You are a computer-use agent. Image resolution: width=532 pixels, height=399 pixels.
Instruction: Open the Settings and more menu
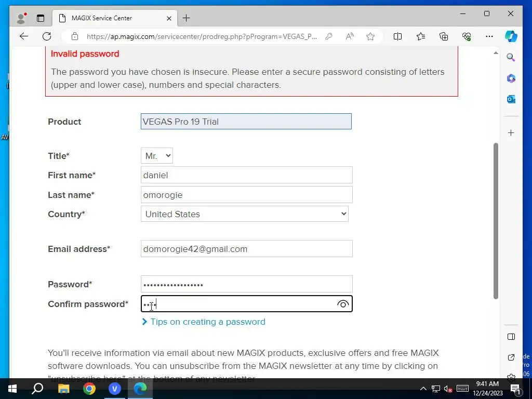(x=489, y=36)
